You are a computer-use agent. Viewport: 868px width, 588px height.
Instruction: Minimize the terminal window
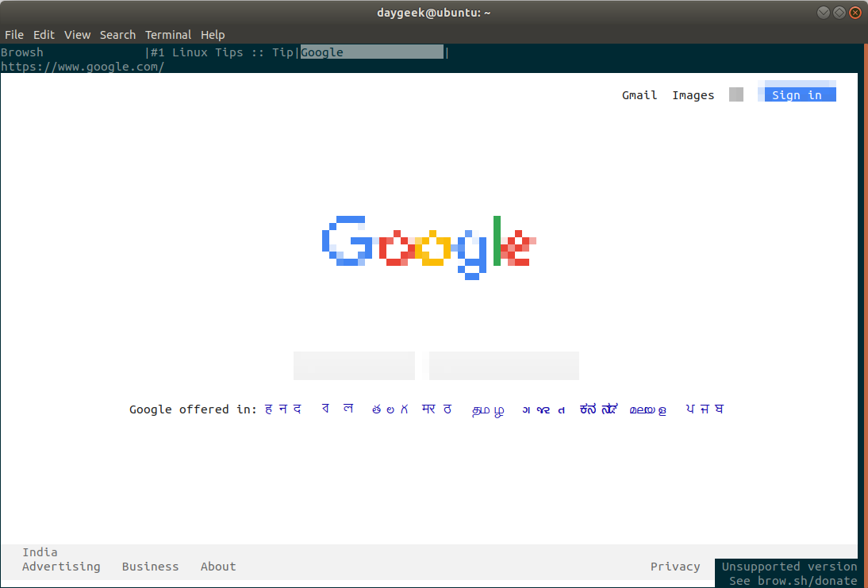[x=823, y=12]
